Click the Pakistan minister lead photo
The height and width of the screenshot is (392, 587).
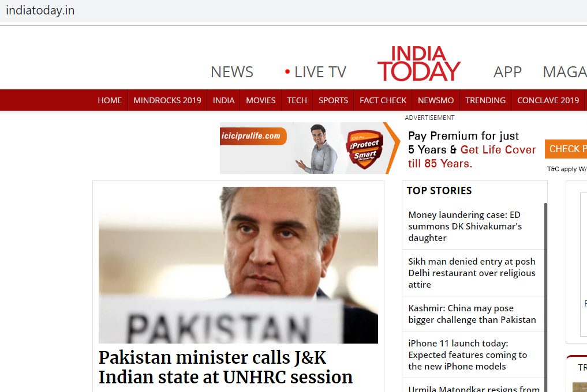(x=238, y=265)
